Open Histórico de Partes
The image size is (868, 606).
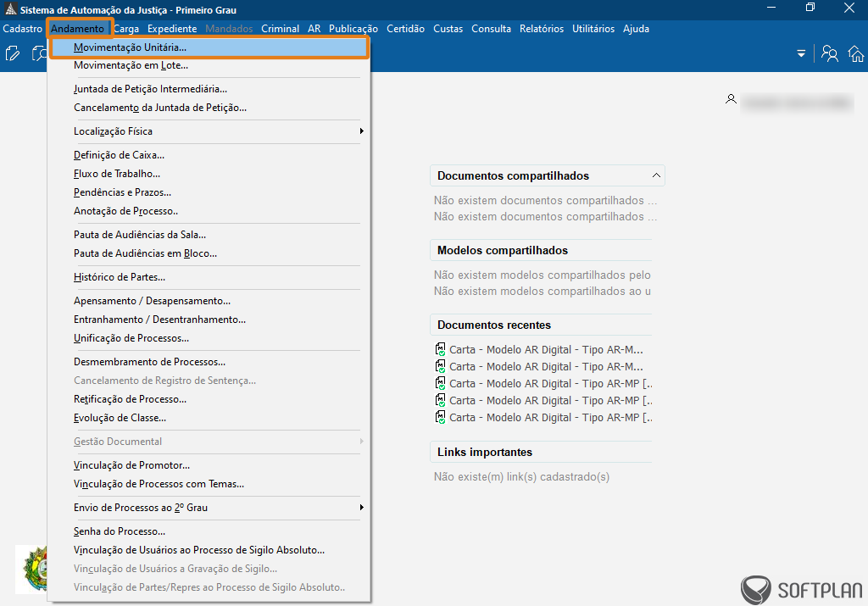click(x=209, y=277)
